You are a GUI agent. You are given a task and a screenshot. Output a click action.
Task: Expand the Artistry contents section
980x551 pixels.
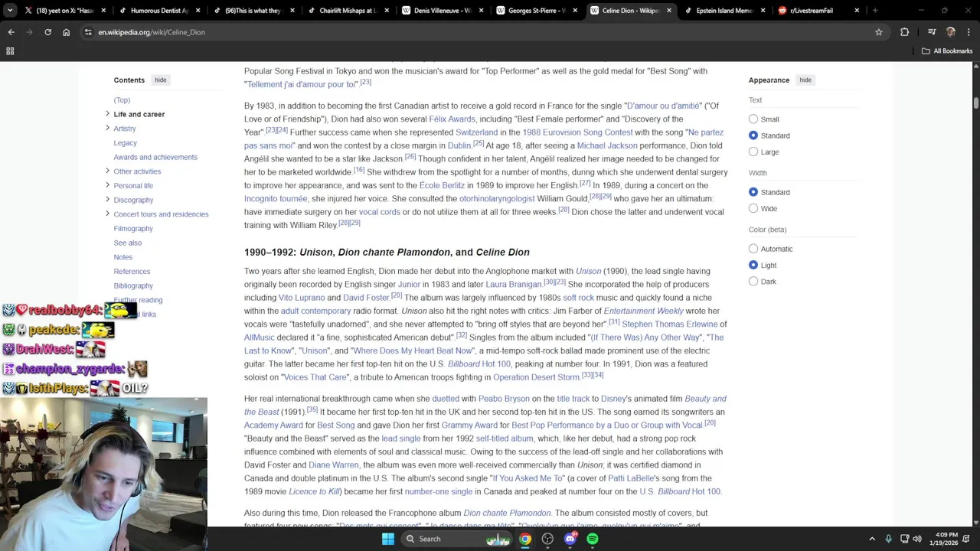tap(107, 128)
